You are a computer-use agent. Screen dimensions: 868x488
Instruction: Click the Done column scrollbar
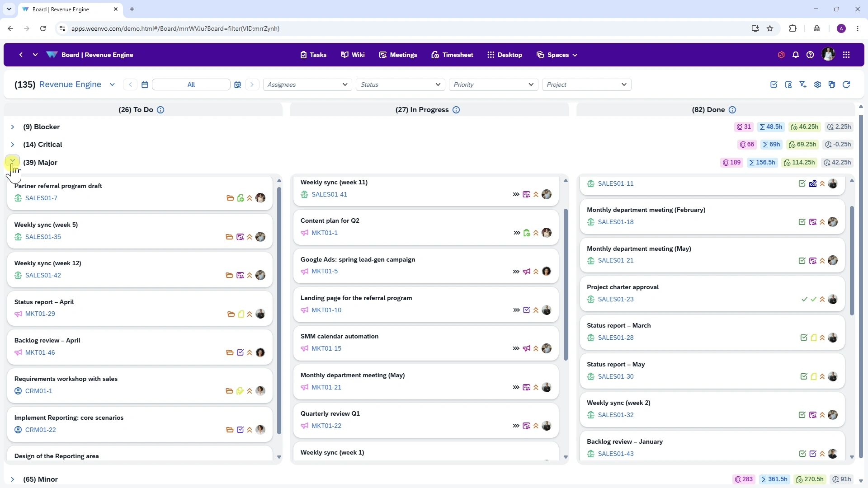[852, 261]
